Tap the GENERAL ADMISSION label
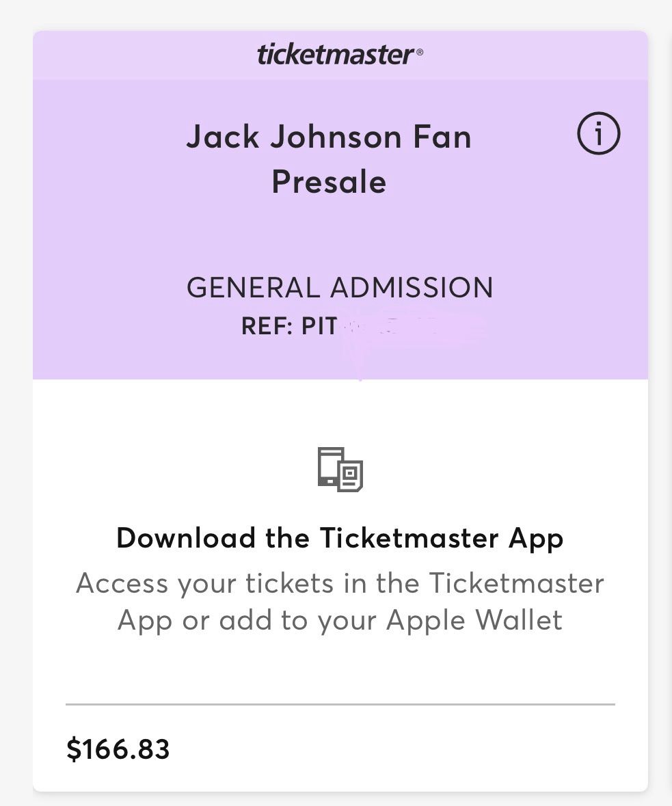Viewport: 672px width, 806px height. tap(340, 287)
